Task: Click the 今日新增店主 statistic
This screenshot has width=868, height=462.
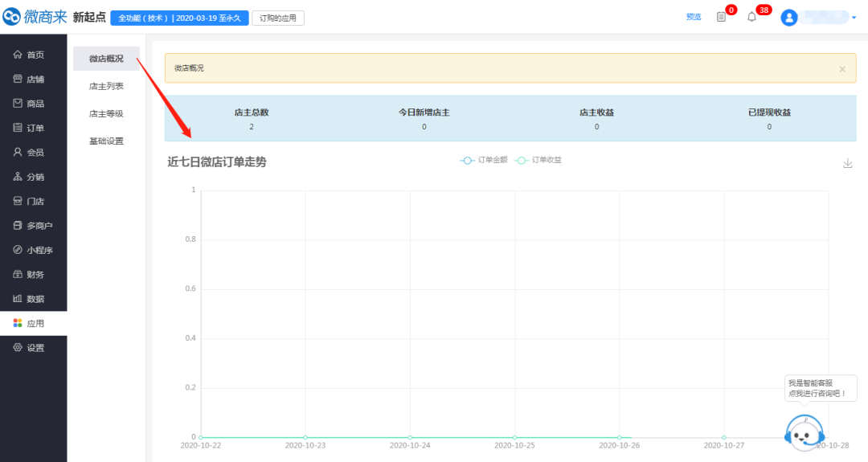Action: tap(424, 119)
